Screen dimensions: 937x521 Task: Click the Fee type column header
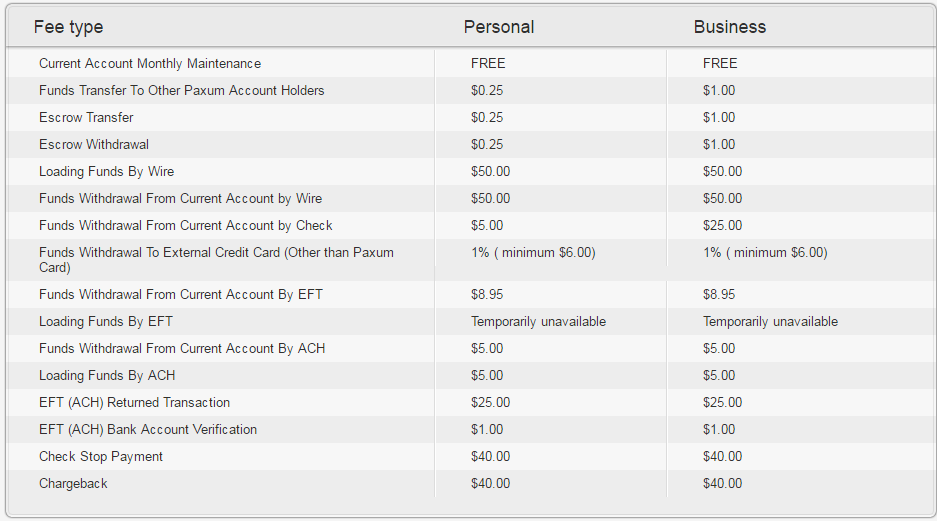(x=68, y=27)
